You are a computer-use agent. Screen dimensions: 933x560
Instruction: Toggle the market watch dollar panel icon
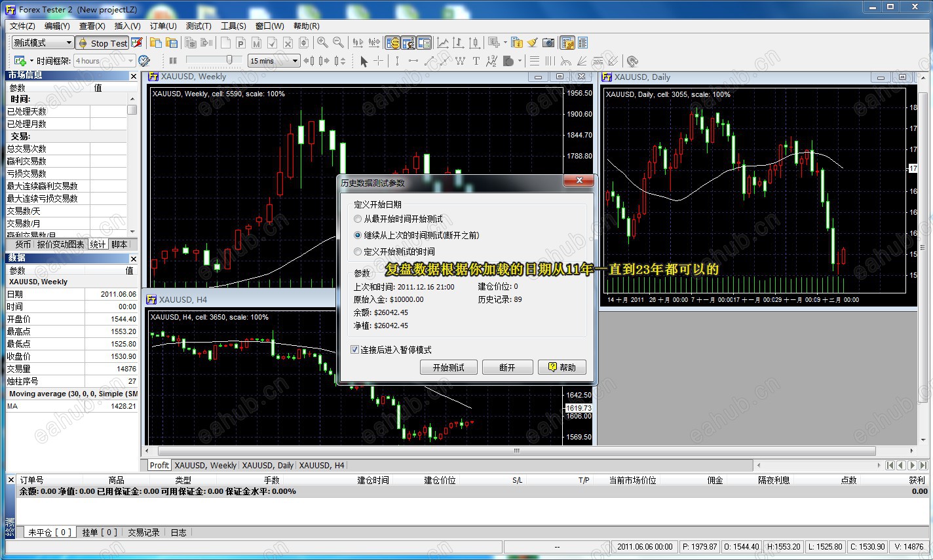coord(392,43)
